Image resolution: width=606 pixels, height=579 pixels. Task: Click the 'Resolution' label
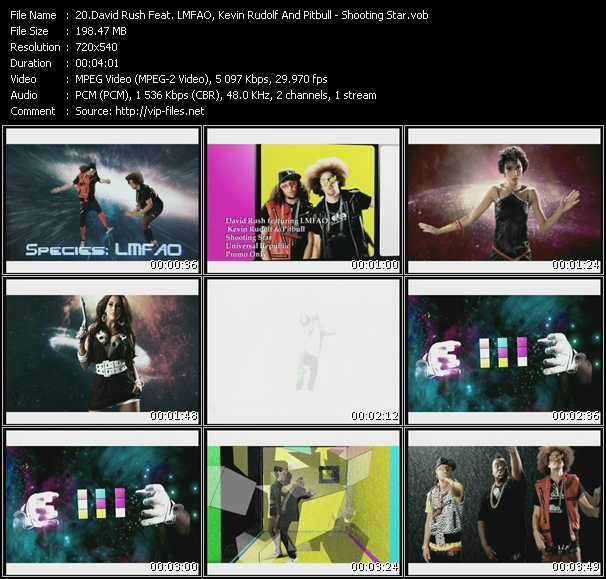[35, 47]
